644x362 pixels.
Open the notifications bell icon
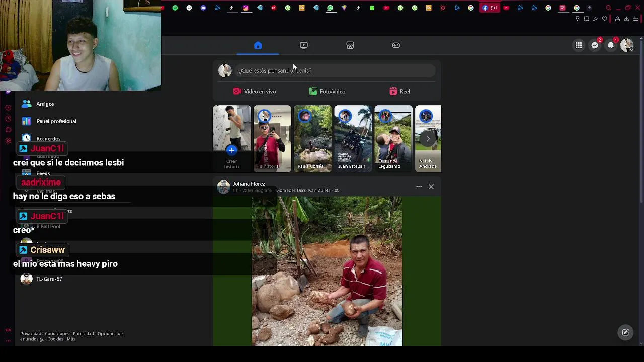[x=611, y=45]
